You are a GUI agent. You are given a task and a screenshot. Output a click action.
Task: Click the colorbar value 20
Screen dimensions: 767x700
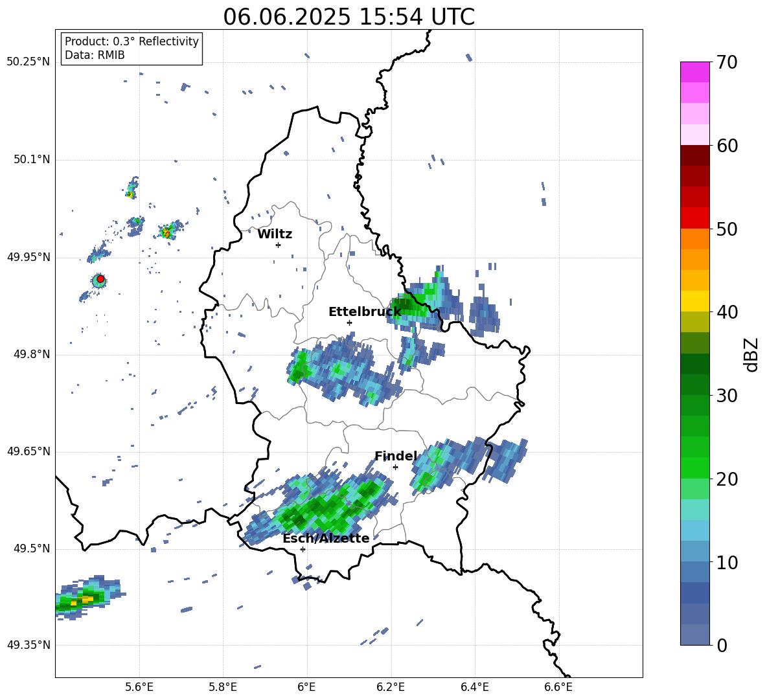pos(727,479)
